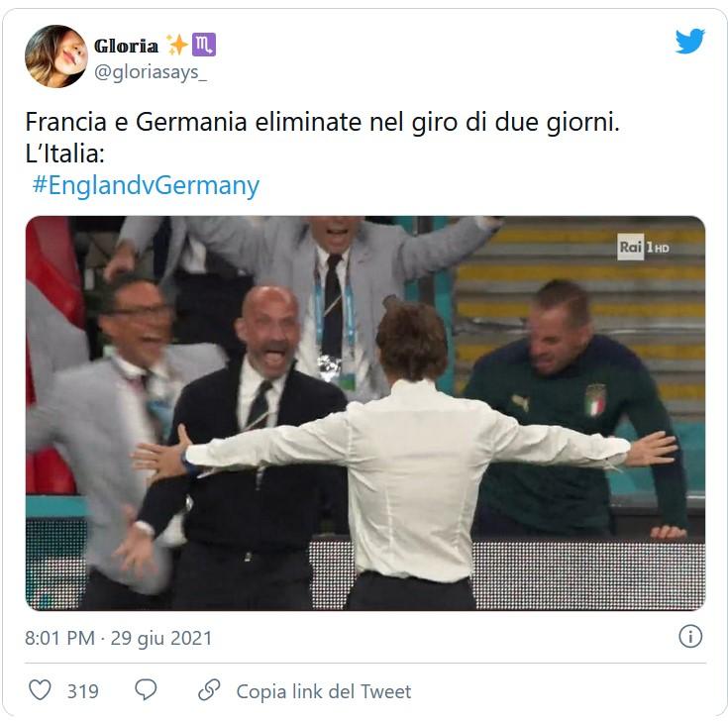This screenshot has width=728, height=723.
Task: Click the Rai 1 HD watermark
Action: pyautogui.click(x=643, y=247)
